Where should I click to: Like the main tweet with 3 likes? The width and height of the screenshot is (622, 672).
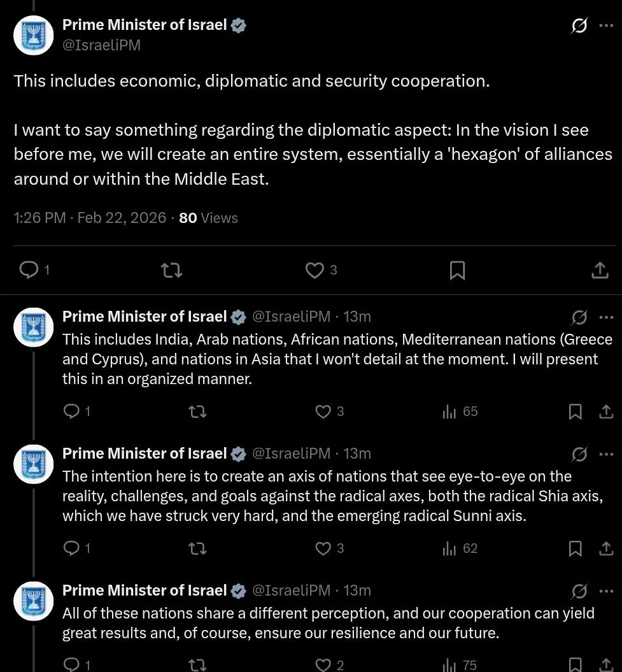[x=315, y=271]
